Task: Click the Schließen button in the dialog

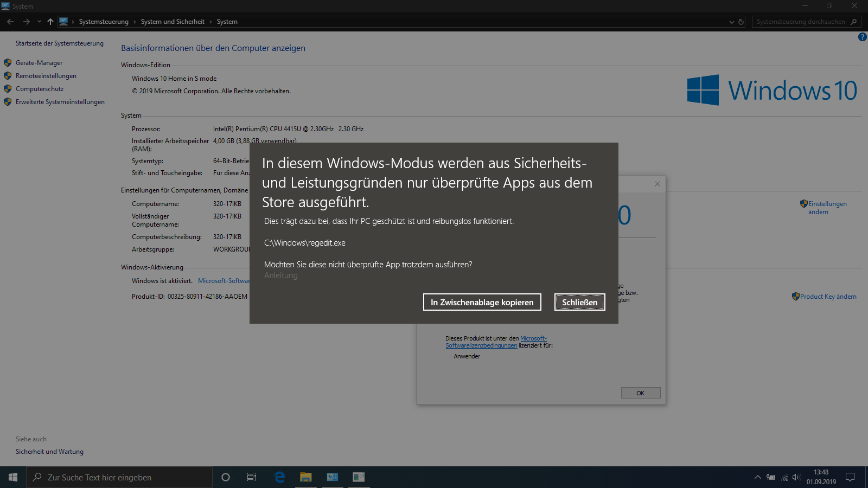Action: coord(579,302)
